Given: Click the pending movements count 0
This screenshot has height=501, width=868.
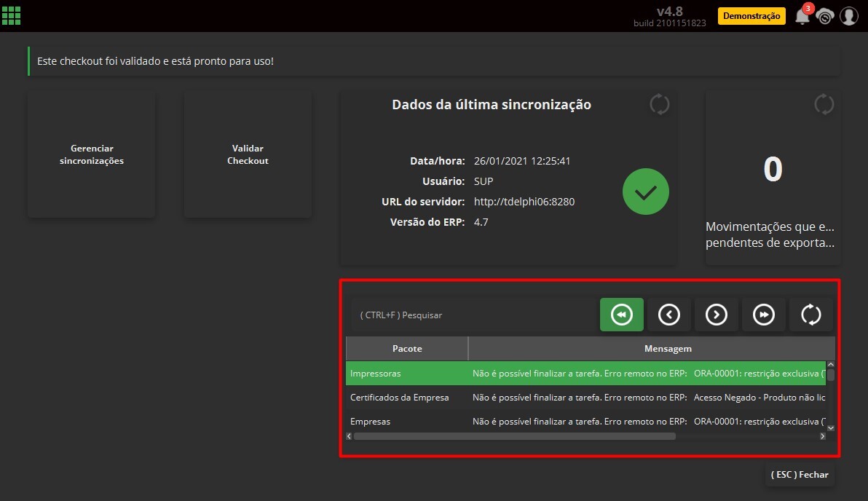Looking at the screenshot, I should tap(773, 169).
